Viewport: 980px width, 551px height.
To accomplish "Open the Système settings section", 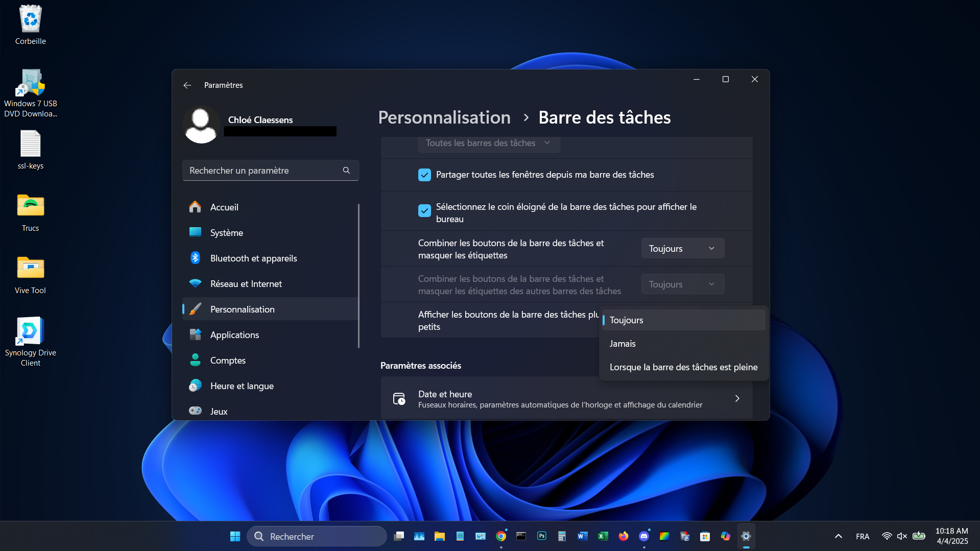I will point(270,232).
